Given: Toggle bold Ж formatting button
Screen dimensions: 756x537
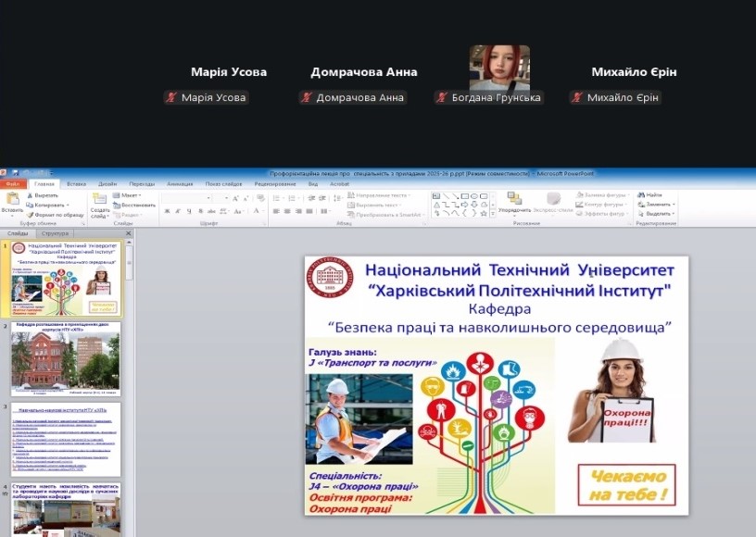Looking at the screenshot, I should pos(167,211).
